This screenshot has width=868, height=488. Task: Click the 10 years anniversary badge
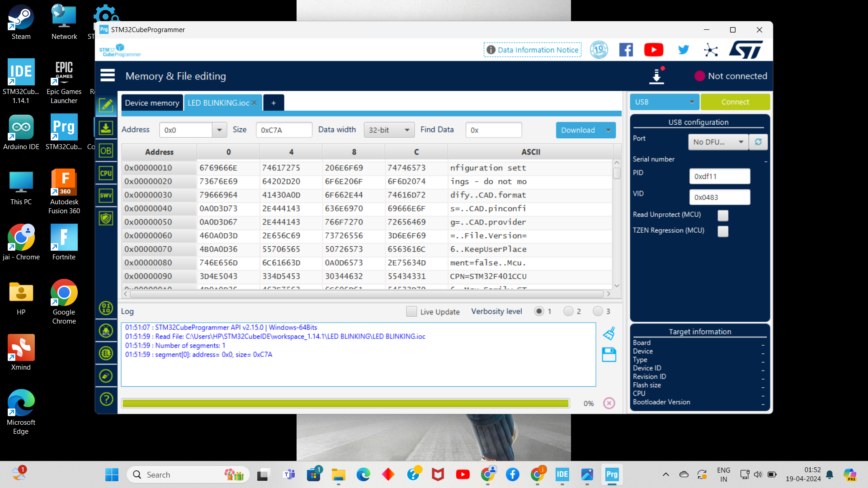click(x=599, y=50)
